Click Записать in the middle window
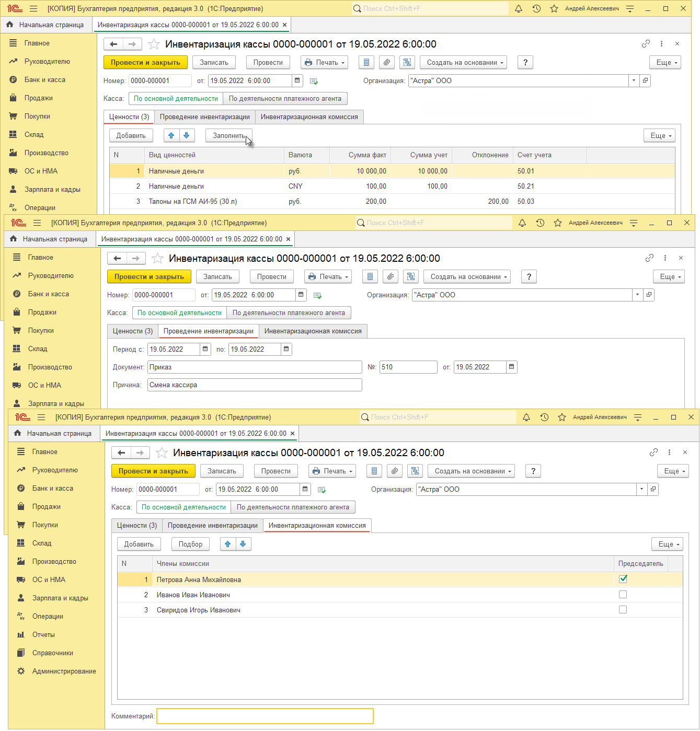This screenshot has width=700, height=731. click(217, 276)
